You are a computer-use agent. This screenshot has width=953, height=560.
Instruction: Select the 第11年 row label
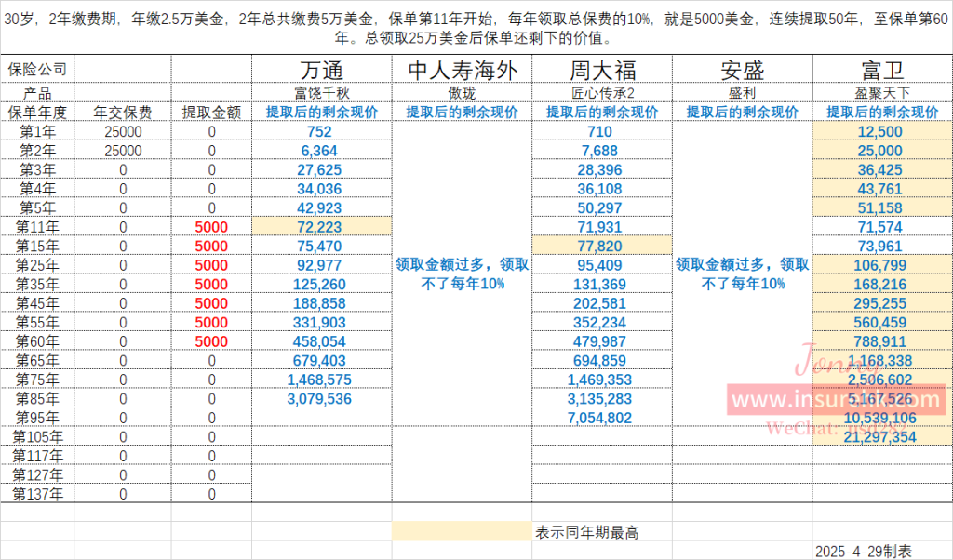(37, 227)
